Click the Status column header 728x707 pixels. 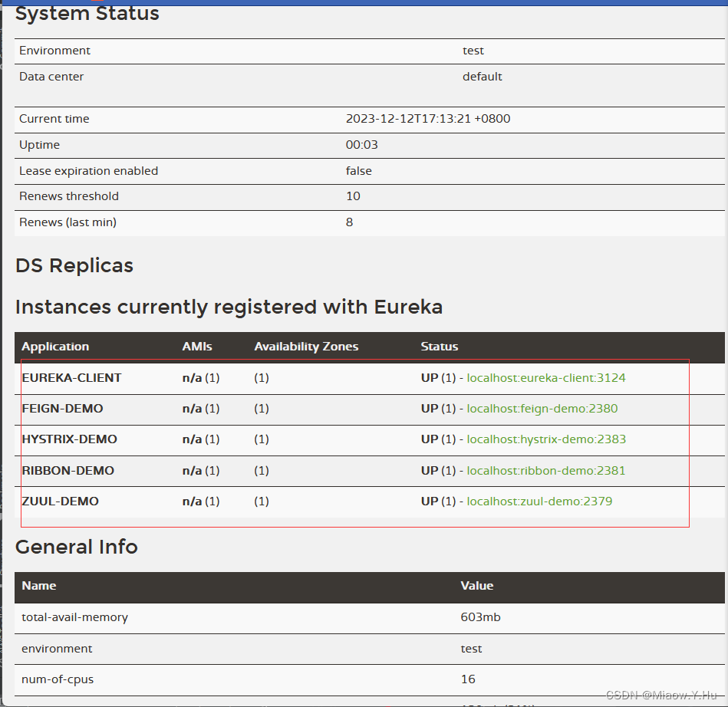[440, 347]
